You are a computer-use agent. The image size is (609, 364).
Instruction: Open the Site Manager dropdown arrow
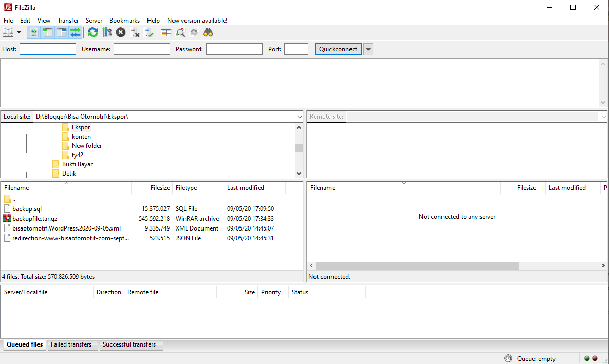19,32
